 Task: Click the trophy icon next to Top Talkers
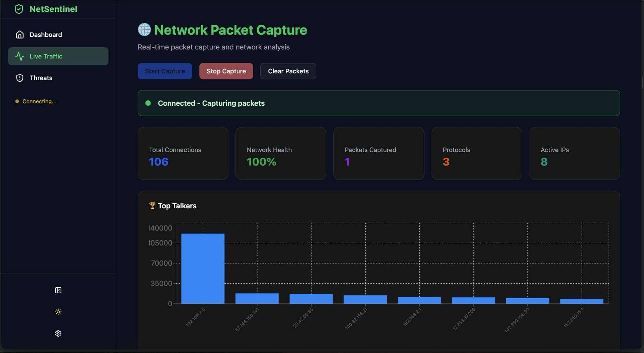[152, 205]
